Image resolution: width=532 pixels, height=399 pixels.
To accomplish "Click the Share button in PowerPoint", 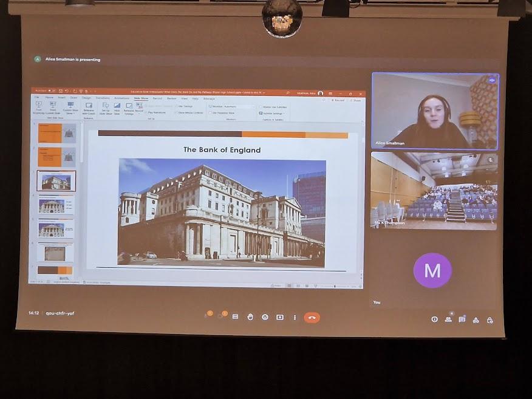I will 355,100.
